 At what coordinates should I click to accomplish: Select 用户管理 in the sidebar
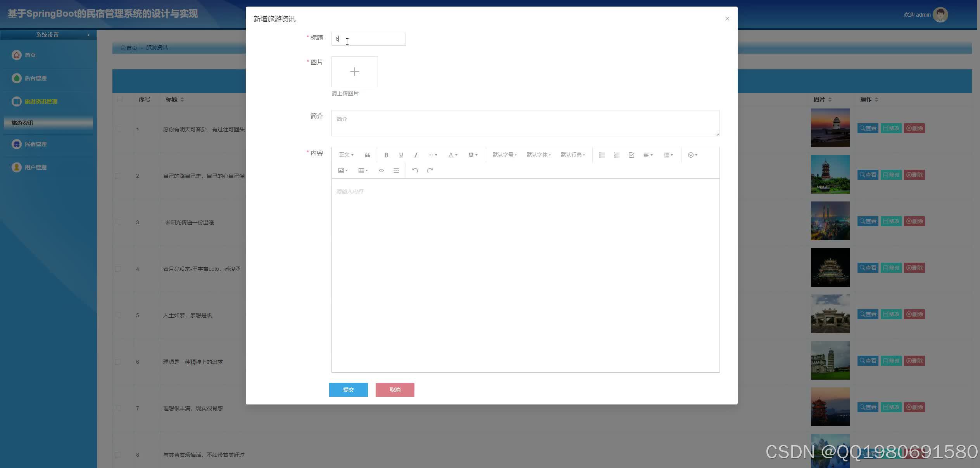click(x=35, y=167)
